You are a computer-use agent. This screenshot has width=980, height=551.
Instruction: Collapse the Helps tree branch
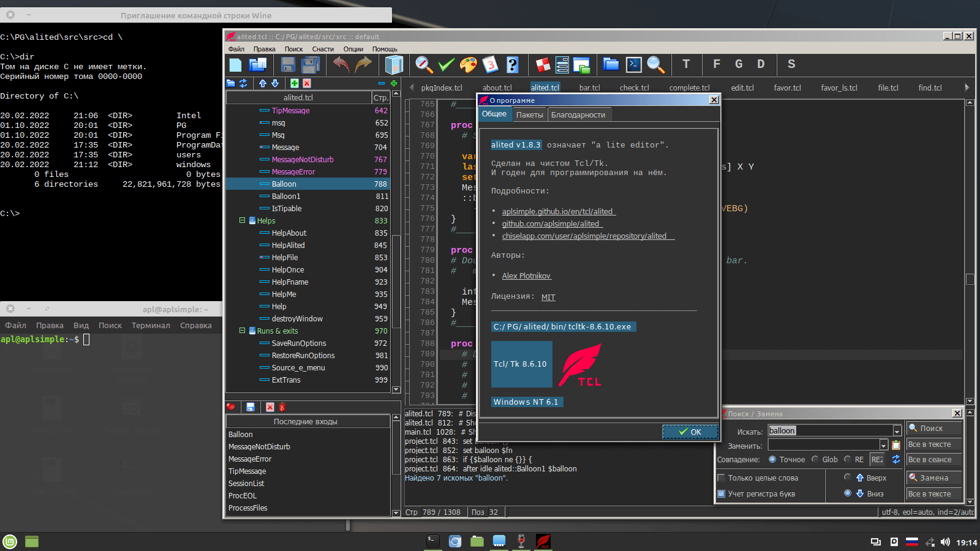(242, 220)
